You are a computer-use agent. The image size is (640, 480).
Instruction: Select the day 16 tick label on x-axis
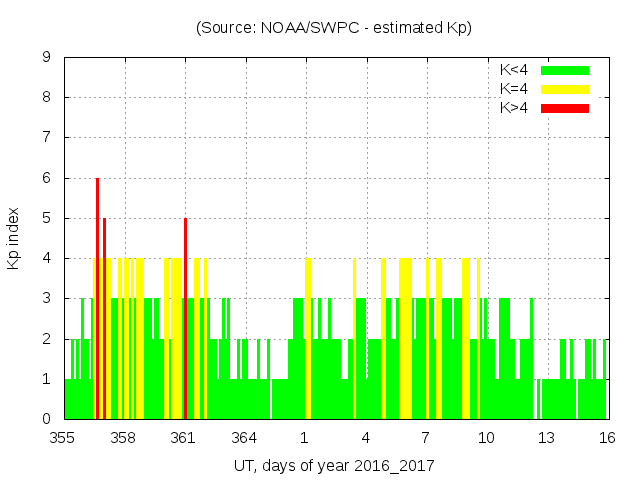(x=605, y=438)
